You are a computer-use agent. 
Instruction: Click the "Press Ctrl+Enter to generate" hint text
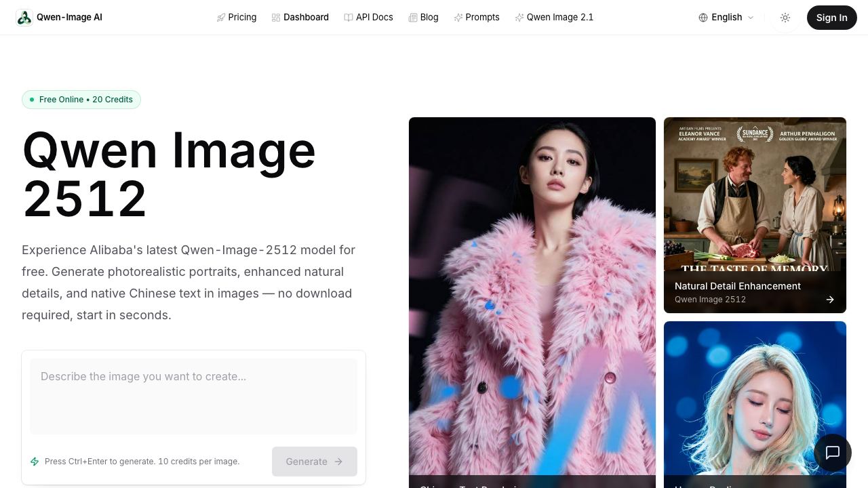click(142, 462)
